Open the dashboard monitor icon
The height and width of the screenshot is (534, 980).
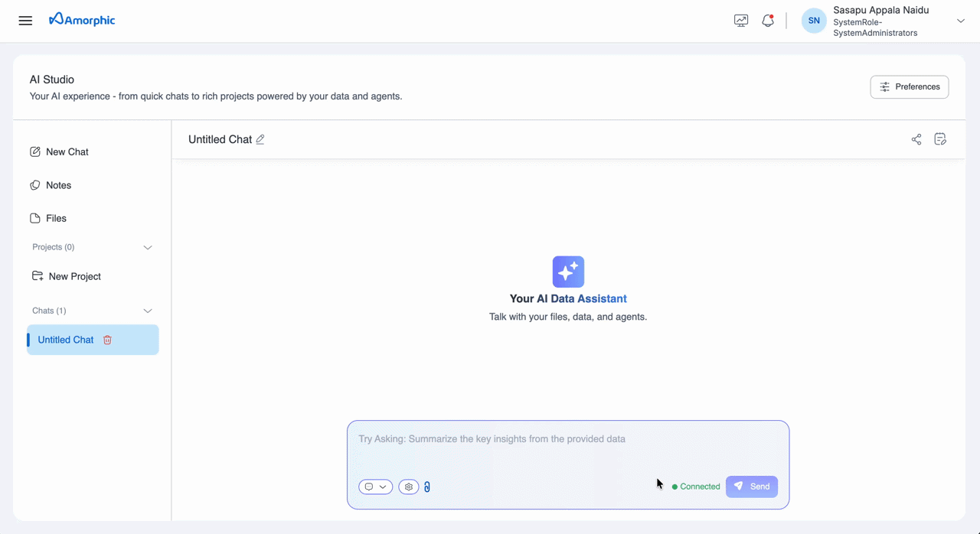tap(740, 21)
